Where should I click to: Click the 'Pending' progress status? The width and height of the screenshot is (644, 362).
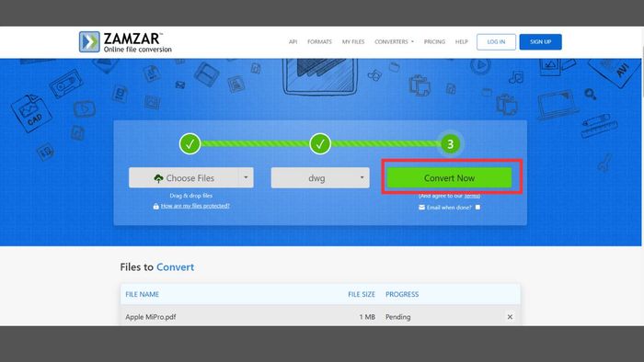398,317
